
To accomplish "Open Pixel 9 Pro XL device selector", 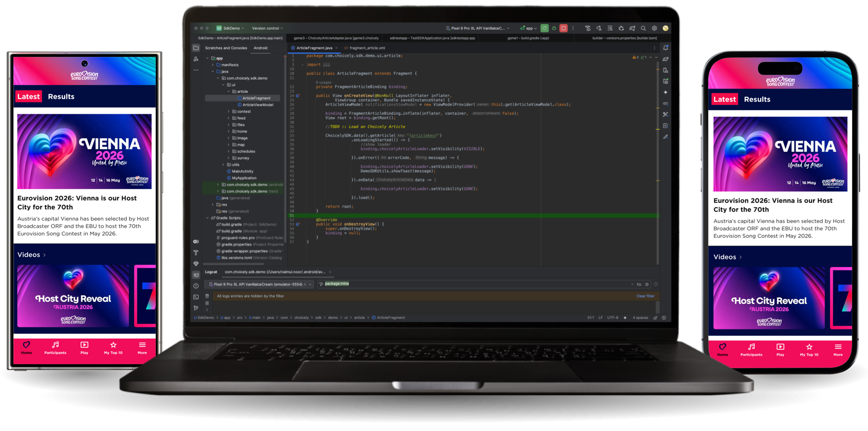I will (478, 28).
